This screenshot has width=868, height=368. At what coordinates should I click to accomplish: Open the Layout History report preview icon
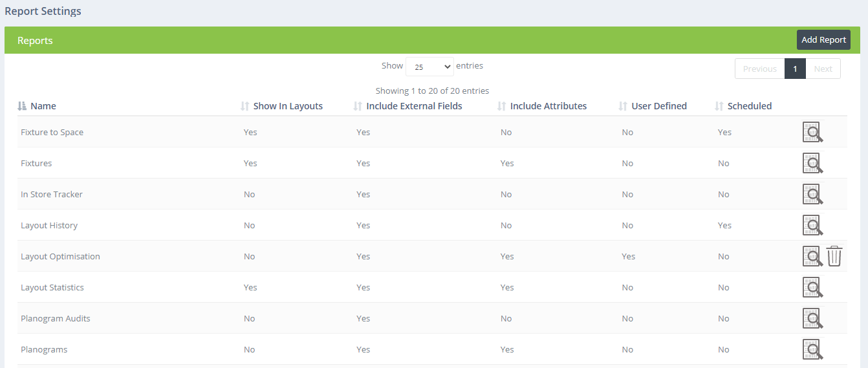pyautogui.click(x=812, y=225)
